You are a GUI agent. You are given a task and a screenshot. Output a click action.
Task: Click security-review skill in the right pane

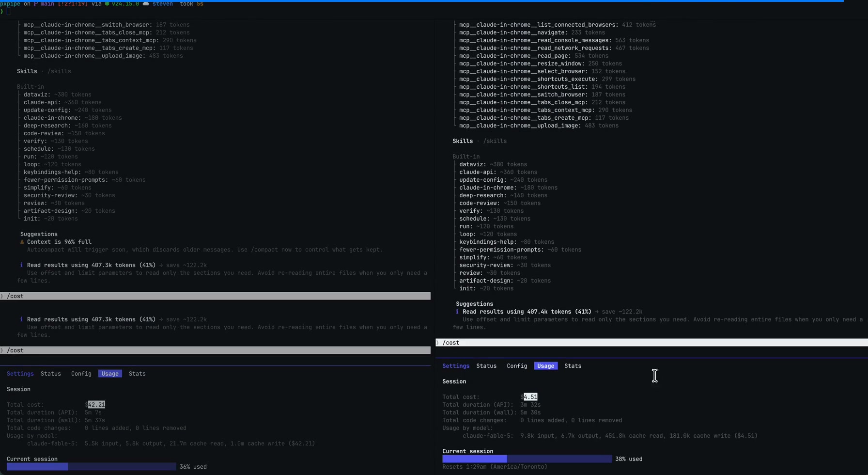tap(505, 265)
